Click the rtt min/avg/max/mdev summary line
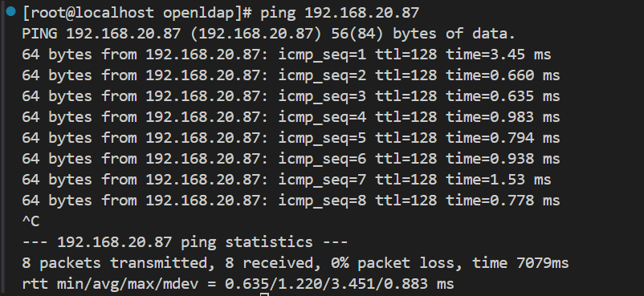Screen dimensions: 644x296 [x=238, y=284]
